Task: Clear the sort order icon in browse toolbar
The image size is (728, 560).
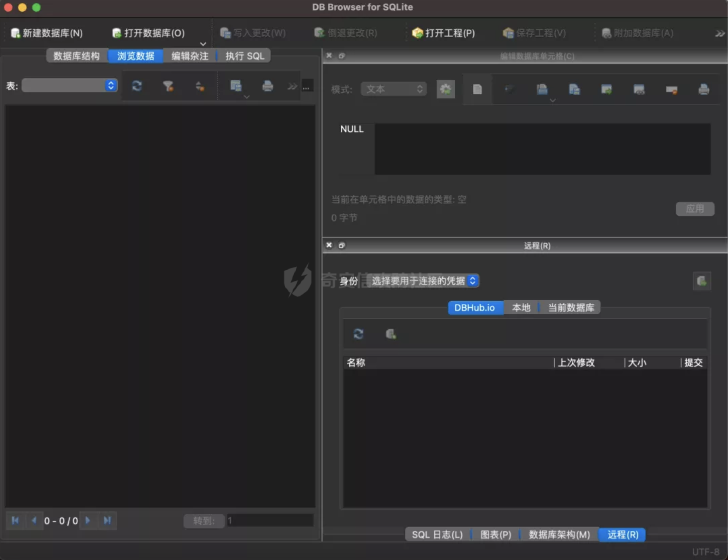Action: tap(199, 86)
